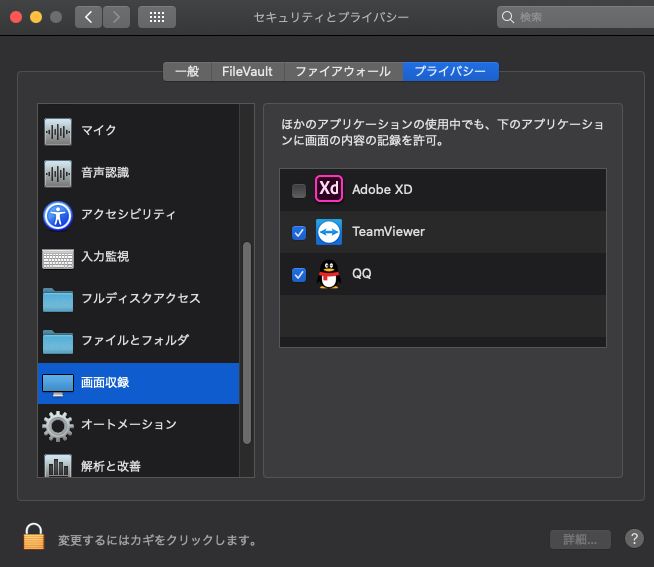This screenshot has height=567, width=654.
Task: Click the TeamViewer app icon
Action: point(329,232)
